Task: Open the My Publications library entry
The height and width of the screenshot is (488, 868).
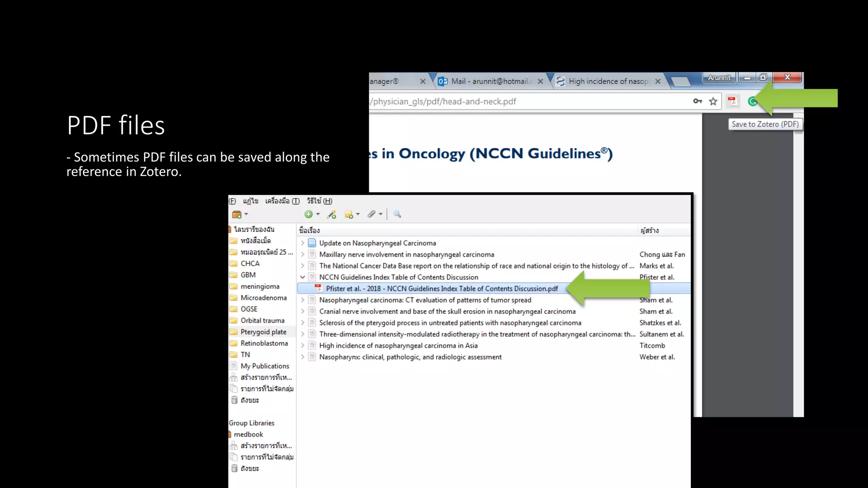Action: point(264,366)
